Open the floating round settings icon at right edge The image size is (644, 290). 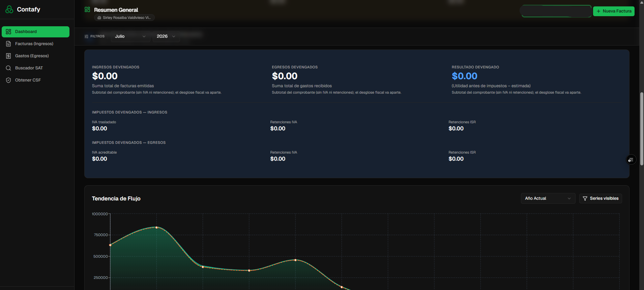tap(631, 160)
